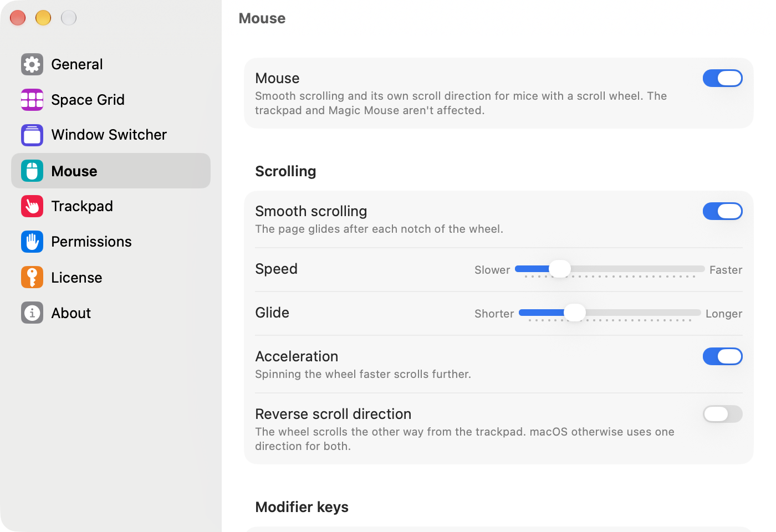Click the Scrolling section heading
The image size is (776, 532).
click(285, 171)
